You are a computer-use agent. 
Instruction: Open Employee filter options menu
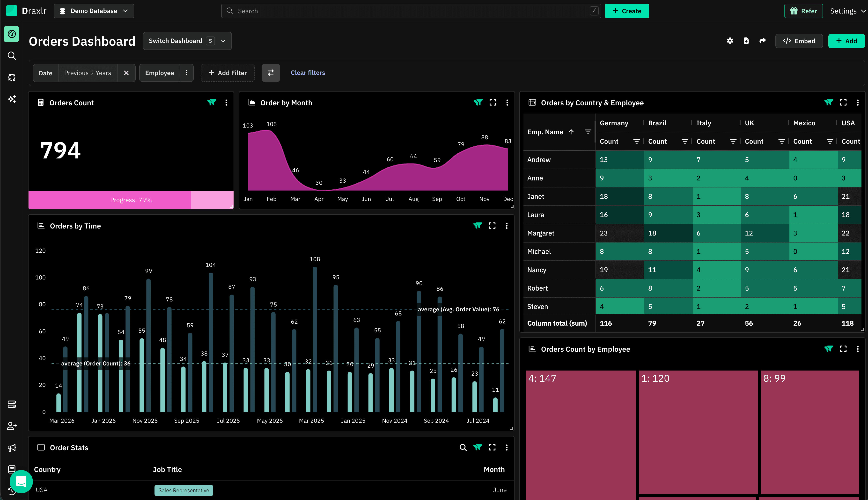187,73
